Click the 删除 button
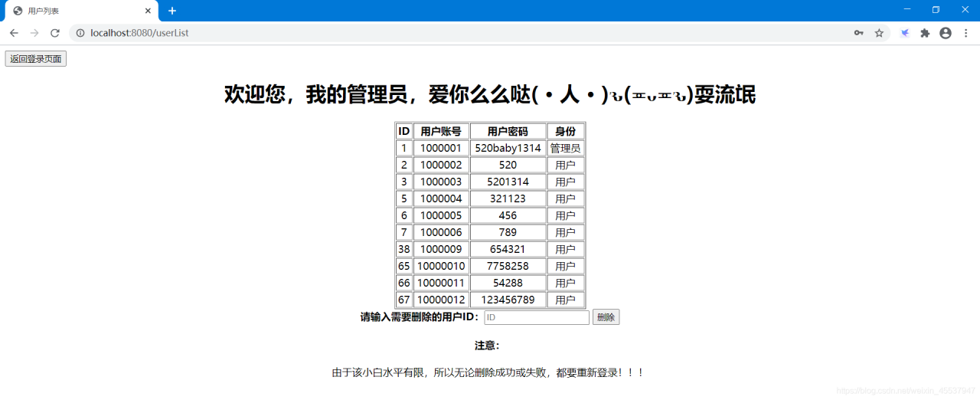Image resolution: width=980 pixels, height=400 pixels. (x=606, y=317)
